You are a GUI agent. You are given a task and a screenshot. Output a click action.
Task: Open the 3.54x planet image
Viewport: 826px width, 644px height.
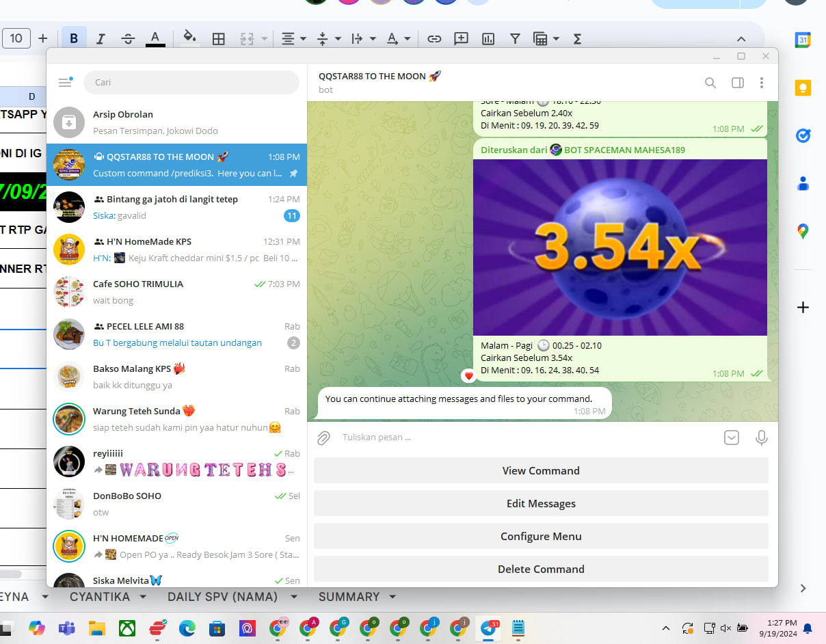click(620, 247)
